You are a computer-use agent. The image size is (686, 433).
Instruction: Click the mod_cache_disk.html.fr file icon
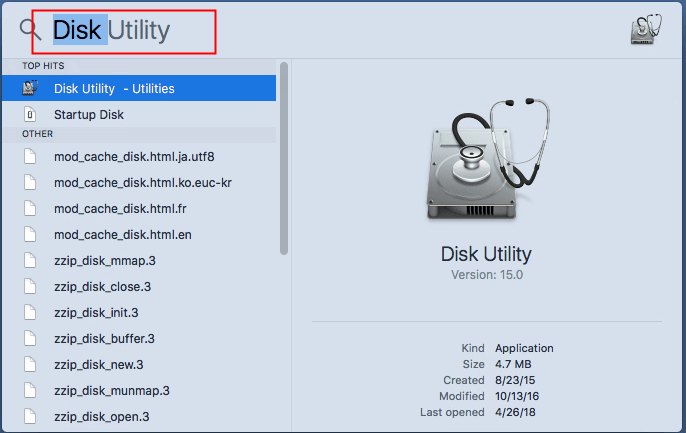30,208
